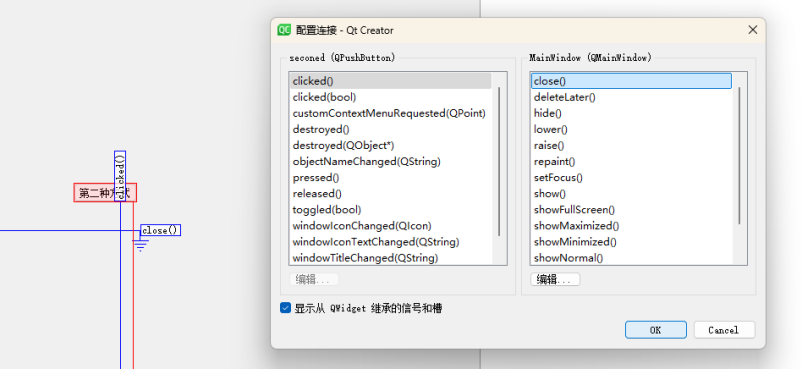Select the repaint() slot
This screenshot has height=369, width=802.
point(631,162)
